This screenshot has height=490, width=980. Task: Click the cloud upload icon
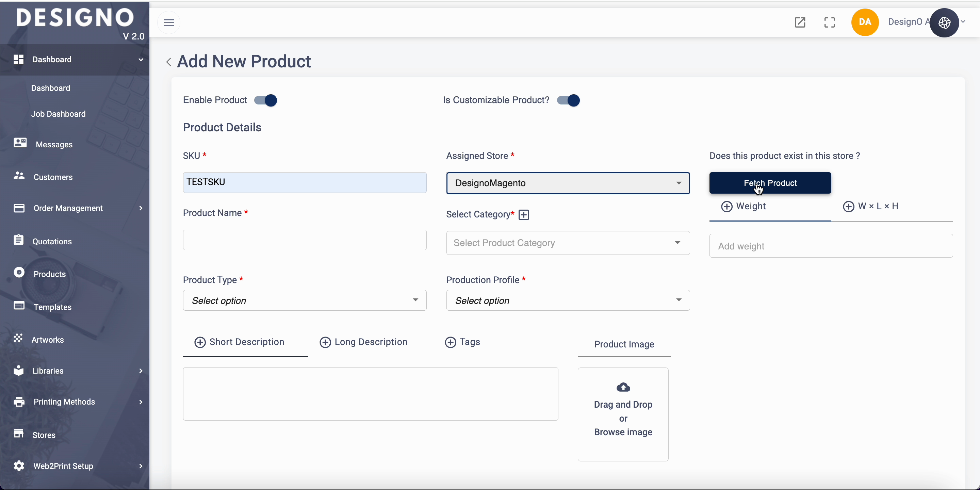coord(623,387)
